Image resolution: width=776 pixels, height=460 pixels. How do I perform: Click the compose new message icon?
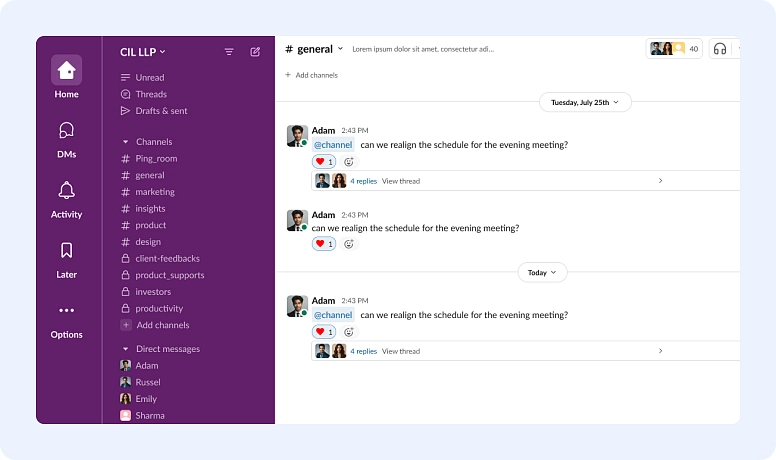pyautogui.click(x=255, y=51)
